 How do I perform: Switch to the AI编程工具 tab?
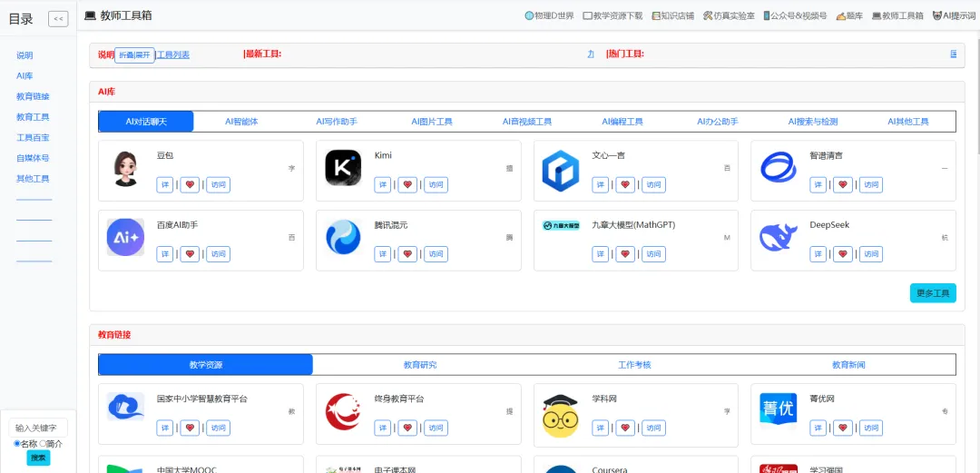coord(622,122)
